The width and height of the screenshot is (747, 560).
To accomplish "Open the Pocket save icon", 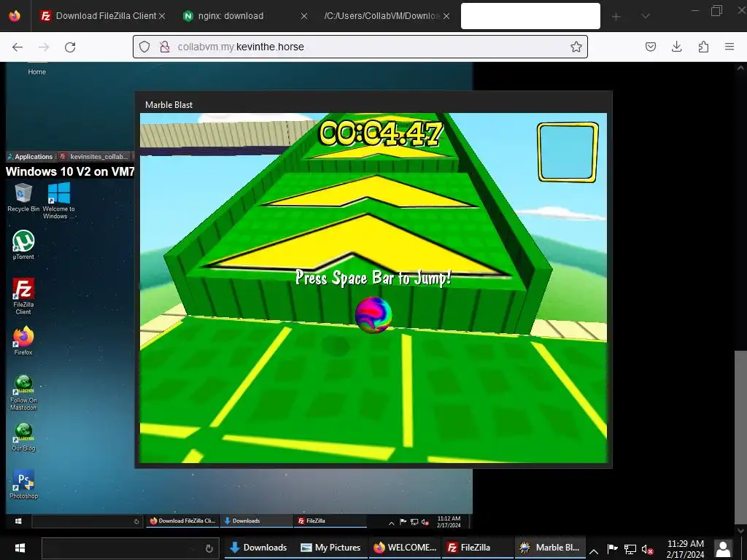I will [650, 47].
